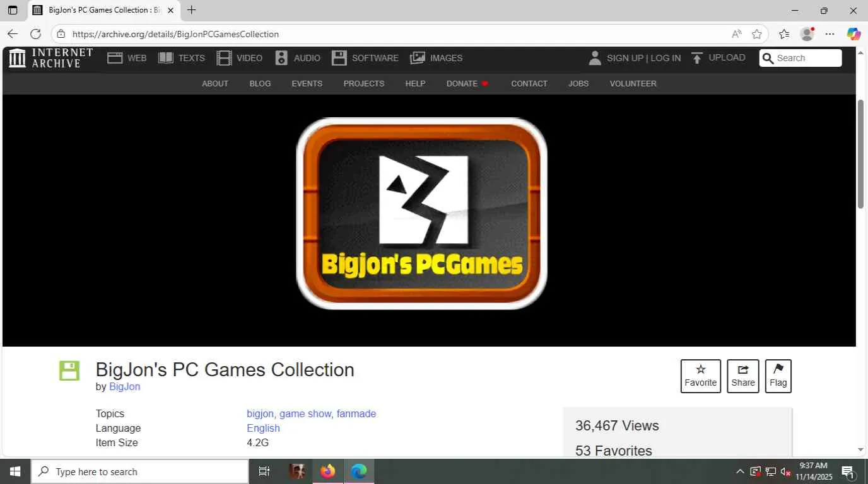Open Edge Settings and more menu
Screen dimensions: 868x484
(x=830, y=34)
